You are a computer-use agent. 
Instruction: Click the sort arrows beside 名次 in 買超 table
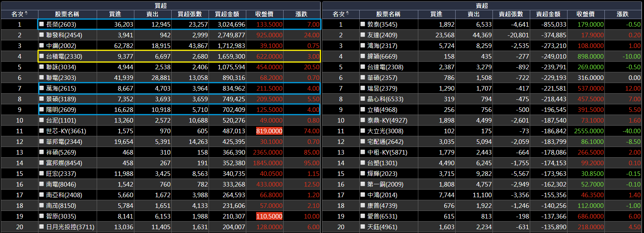click(x=26, y=14)
